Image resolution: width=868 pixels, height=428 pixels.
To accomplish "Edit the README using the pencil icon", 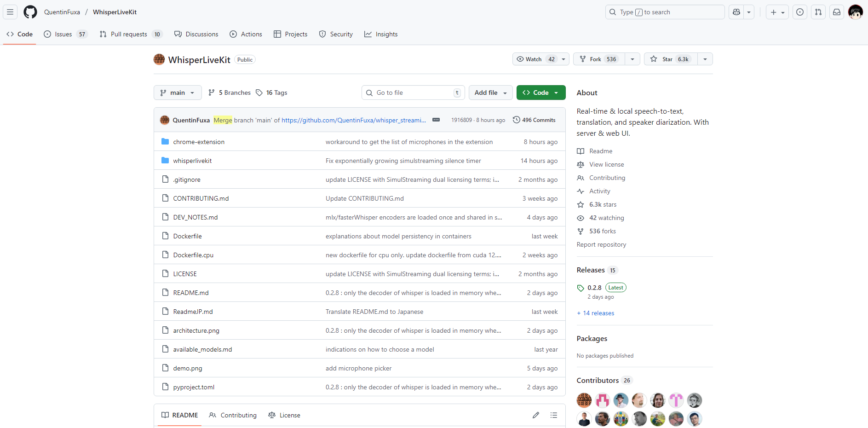I will (536, 415).
